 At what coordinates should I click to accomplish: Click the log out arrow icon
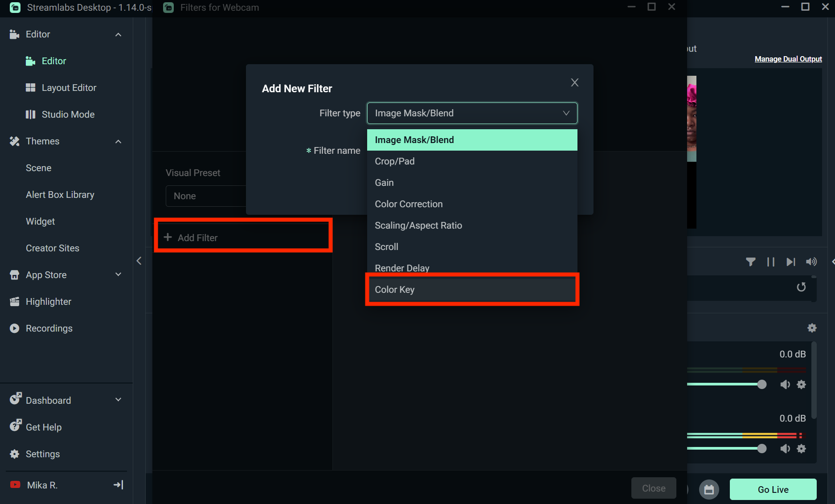[118, 485]
